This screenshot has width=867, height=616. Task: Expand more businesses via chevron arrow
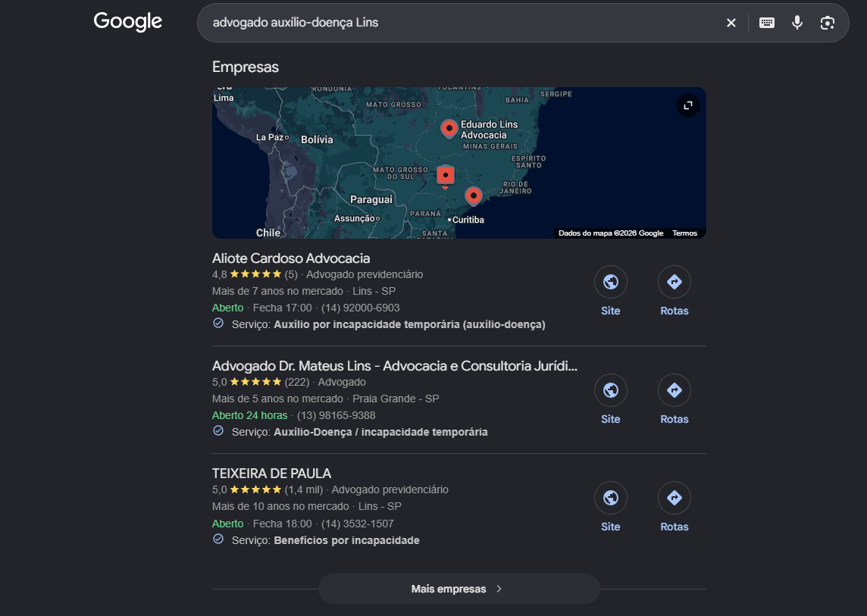point(499,589)
